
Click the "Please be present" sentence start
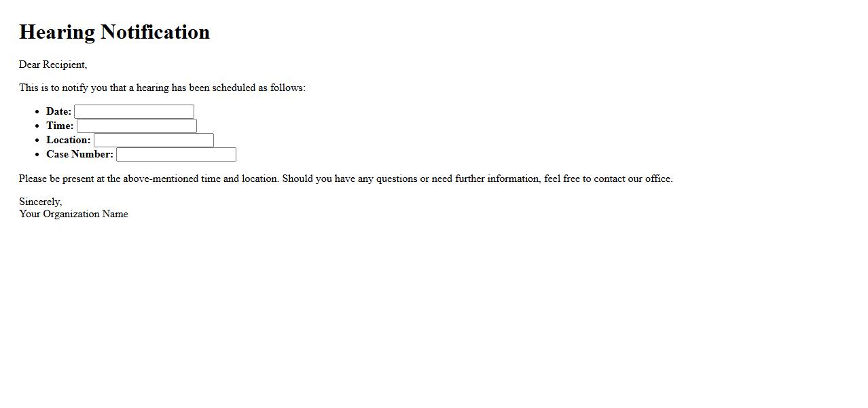[x=60, y=179]
